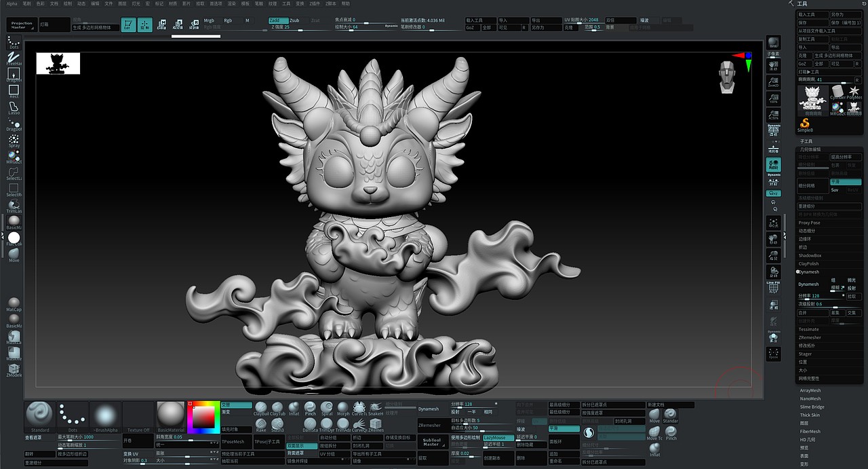Pick the TrimLasso brush icon
The height and width of the screenshot is (469, 868).
coord(14,205)
